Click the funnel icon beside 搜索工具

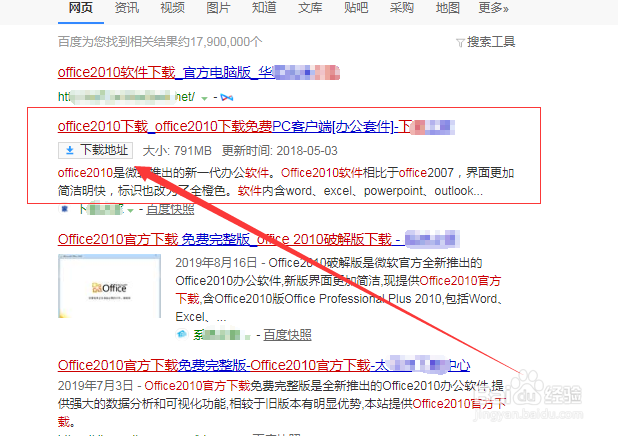click(460, 43)
